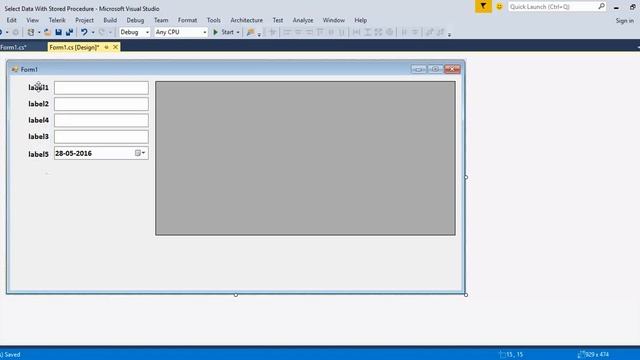Screen dimensions: 640x360
Task: Expand the Start button dropdown arrow
Action: point(238,32)
